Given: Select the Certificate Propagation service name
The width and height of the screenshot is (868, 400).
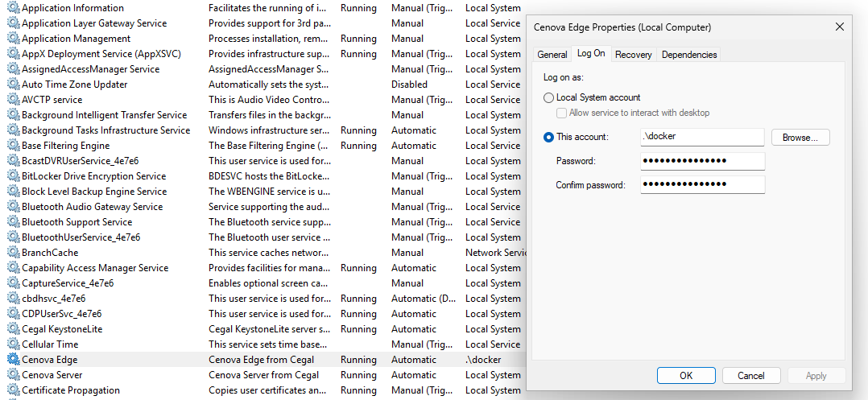Looking at the screenshot, I should 71,390.
